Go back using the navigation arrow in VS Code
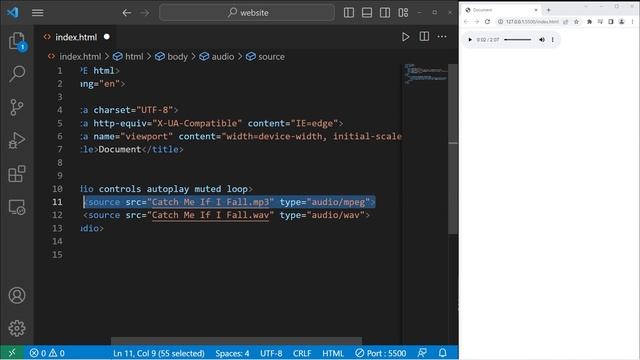This screenshot has height=360, width=640. pyautogui.click(x=127, y=13)
